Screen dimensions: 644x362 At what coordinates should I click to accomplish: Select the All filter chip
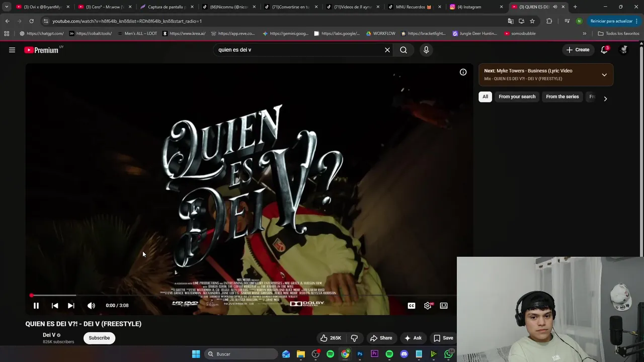coord(485,97)
